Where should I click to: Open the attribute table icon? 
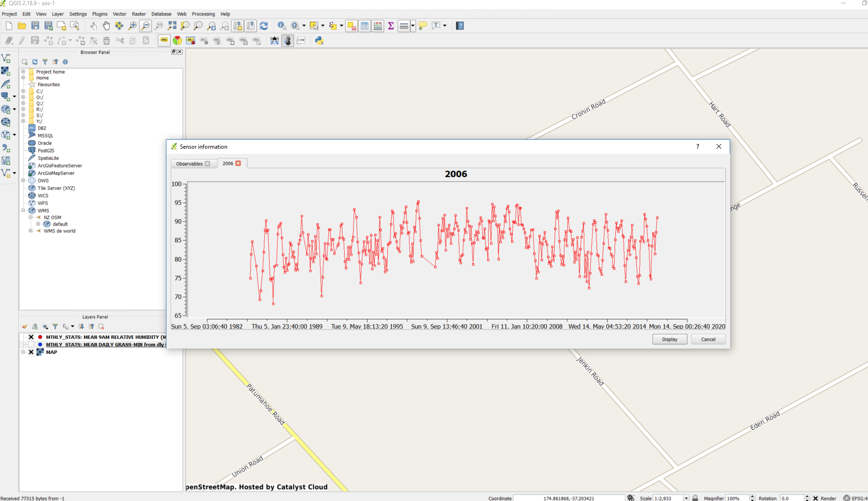click(x=364, y=26)
